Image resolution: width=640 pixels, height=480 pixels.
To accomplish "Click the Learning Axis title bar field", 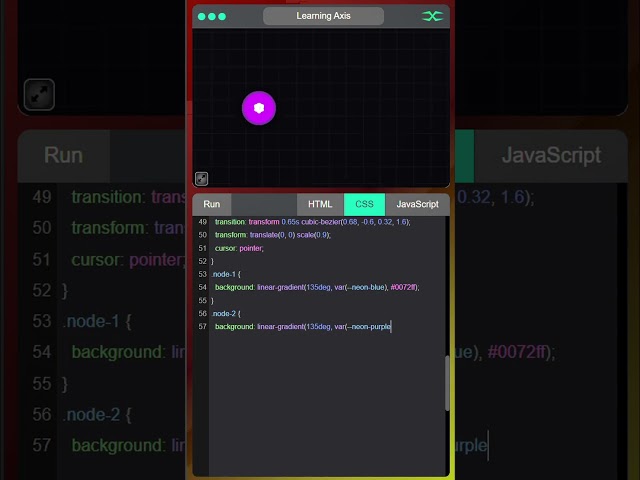I will (323, 16).
